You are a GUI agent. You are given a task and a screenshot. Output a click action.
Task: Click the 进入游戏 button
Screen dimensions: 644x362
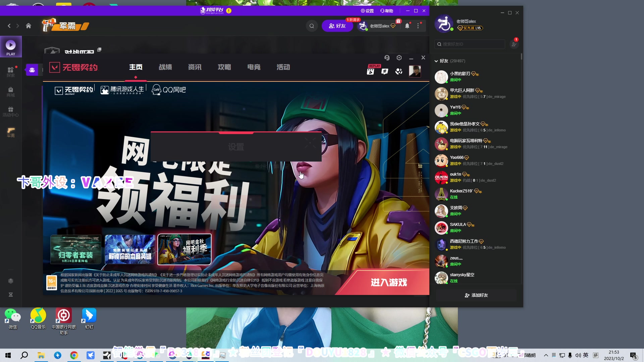(x=389, y=283)
